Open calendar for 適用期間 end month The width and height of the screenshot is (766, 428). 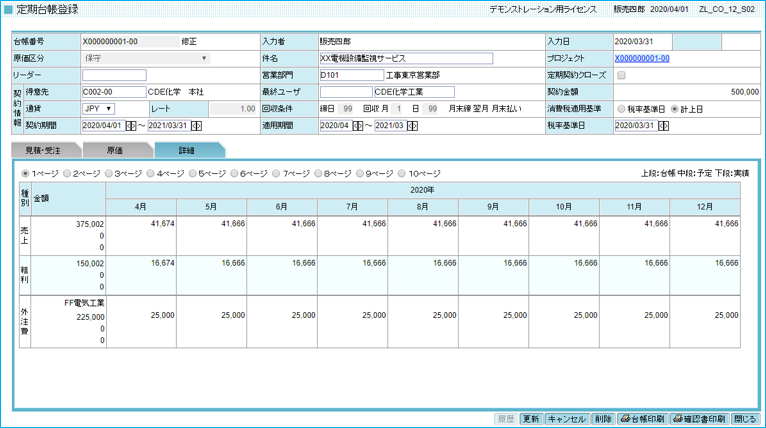click(x=413, y=126)
